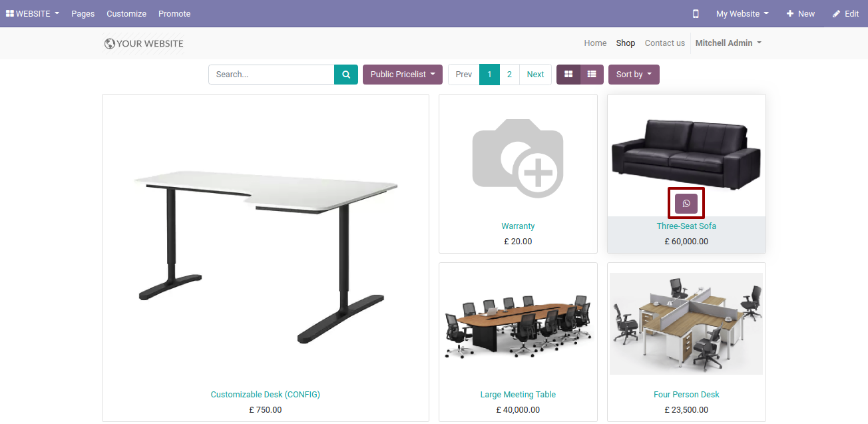Click the Next pagination button
Image resolution: width=868 pixels, height=424 pixels.
tap(535, 75)
